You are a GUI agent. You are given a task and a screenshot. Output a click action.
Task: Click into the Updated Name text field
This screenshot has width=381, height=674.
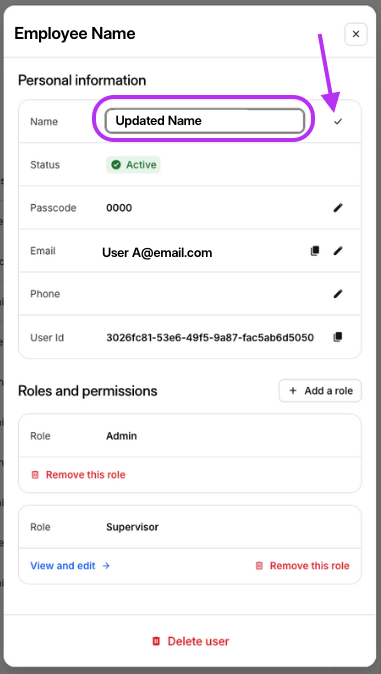pyautogui.click(x=205, y=121)
